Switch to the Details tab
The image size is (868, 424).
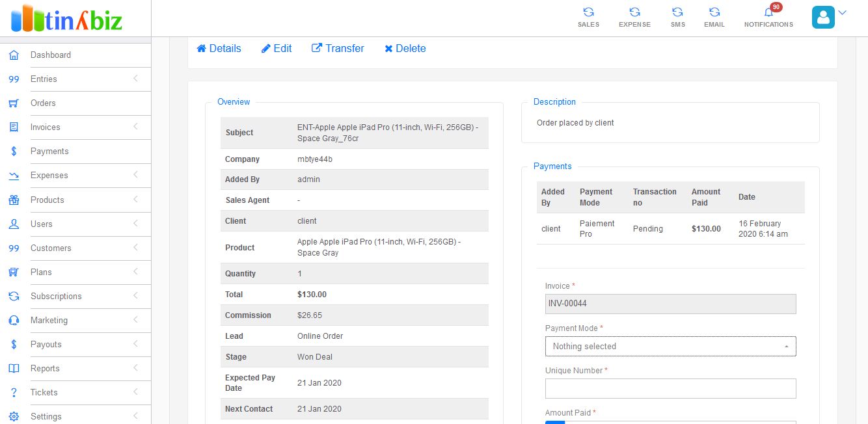219,49
